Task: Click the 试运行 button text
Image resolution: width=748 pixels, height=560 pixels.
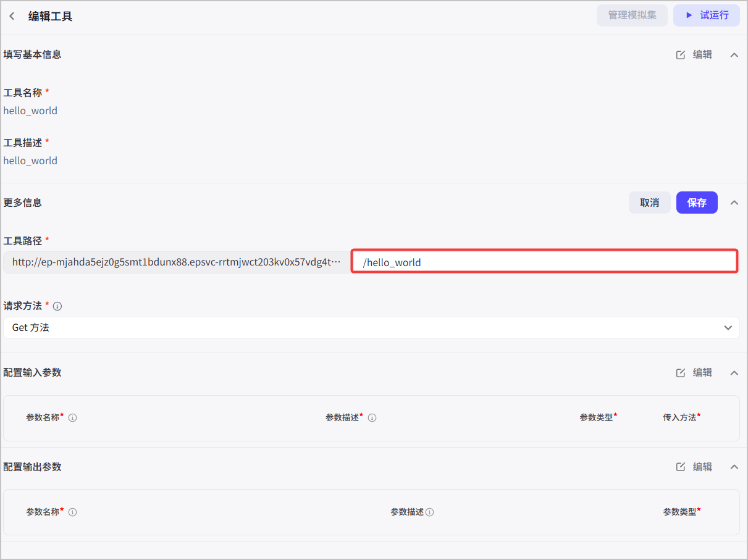Action: [714, 15]
